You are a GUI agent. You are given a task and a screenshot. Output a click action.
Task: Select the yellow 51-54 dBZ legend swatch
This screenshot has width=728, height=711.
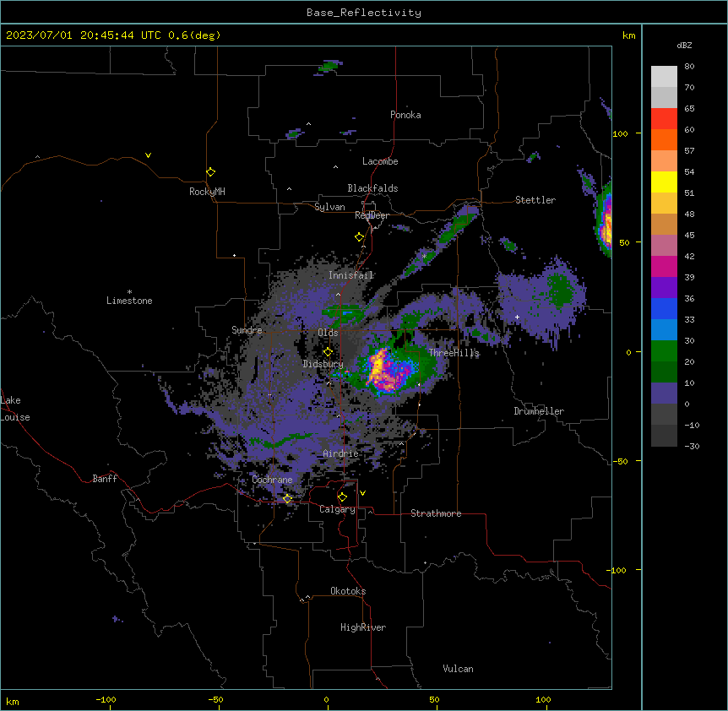[664, 182]
